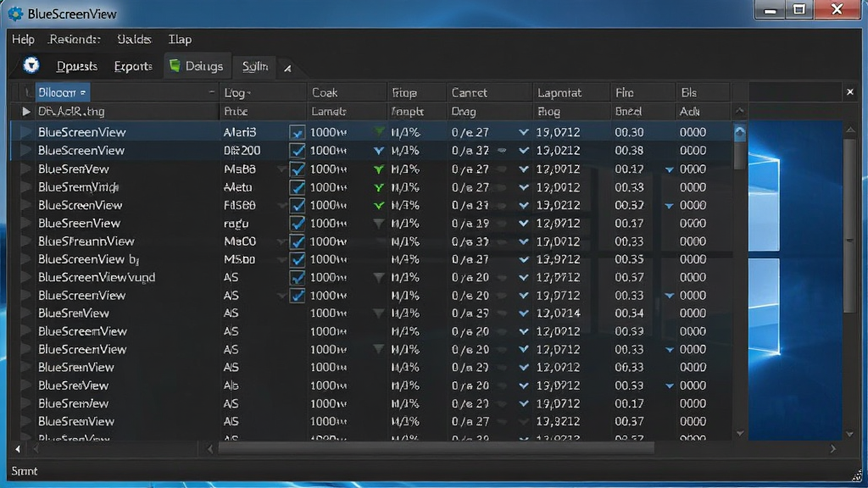Click the left arrow at the window's bottom-left corner
This screenshot has width=868, height=488.
[x=18, y=449]
